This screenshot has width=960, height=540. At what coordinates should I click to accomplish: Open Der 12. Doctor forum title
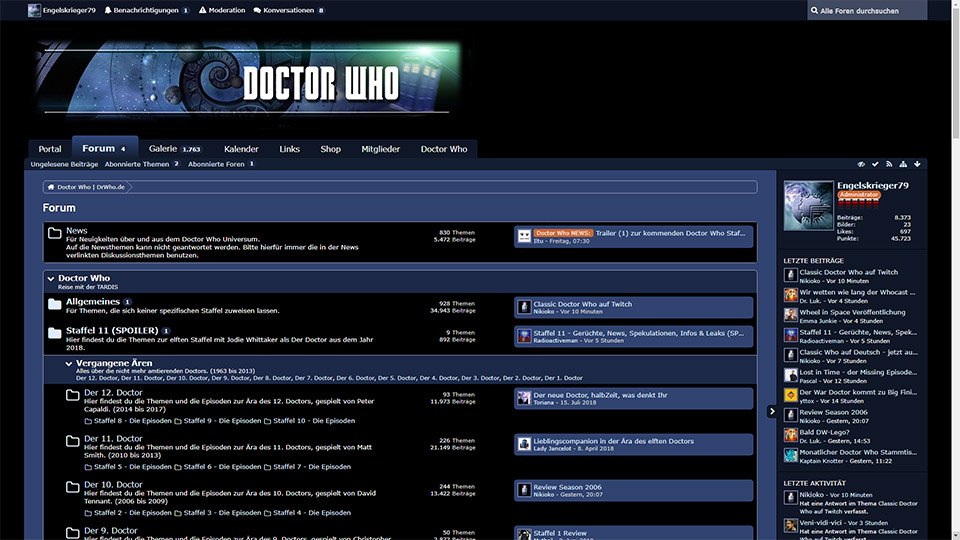[x=113, y=392]
